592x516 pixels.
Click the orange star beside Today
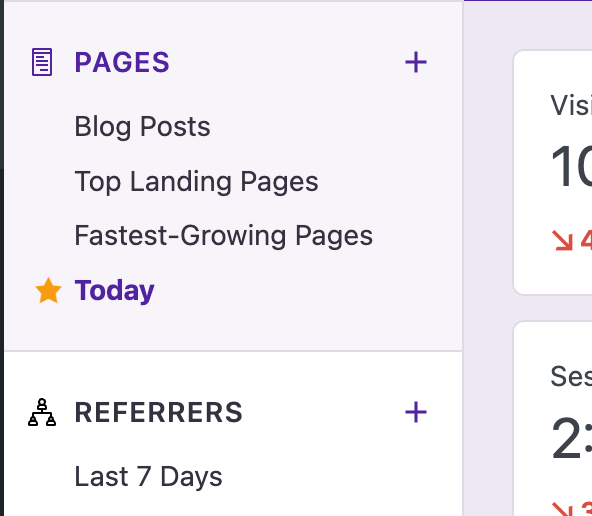pyautogui.click(x=48, y=290)
